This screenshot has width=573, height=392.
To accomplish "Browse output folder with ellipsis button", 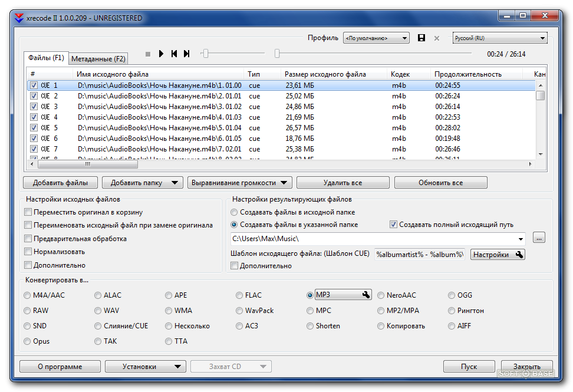I will point(539,238).
